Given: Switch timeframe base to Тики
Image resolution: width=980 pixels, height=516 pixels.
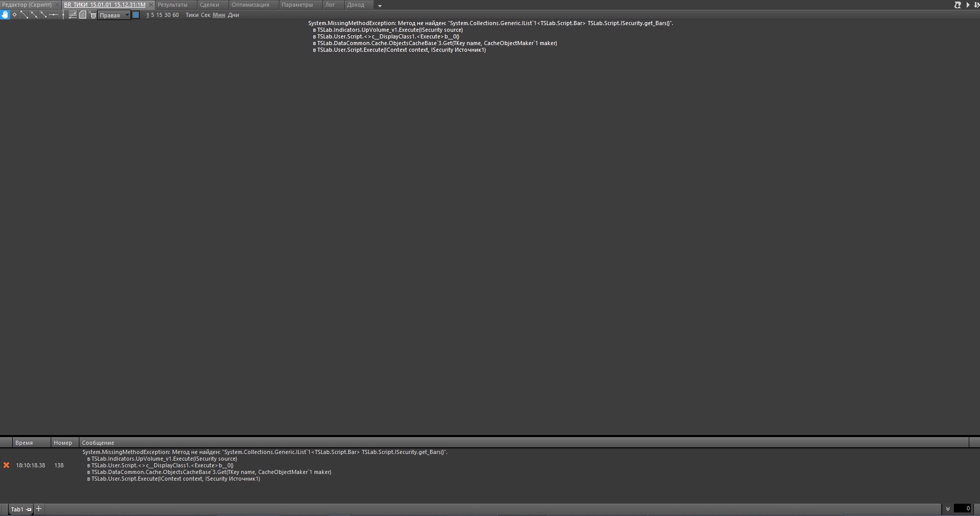Looking at the screenshot, I should [x=192, y=15].
